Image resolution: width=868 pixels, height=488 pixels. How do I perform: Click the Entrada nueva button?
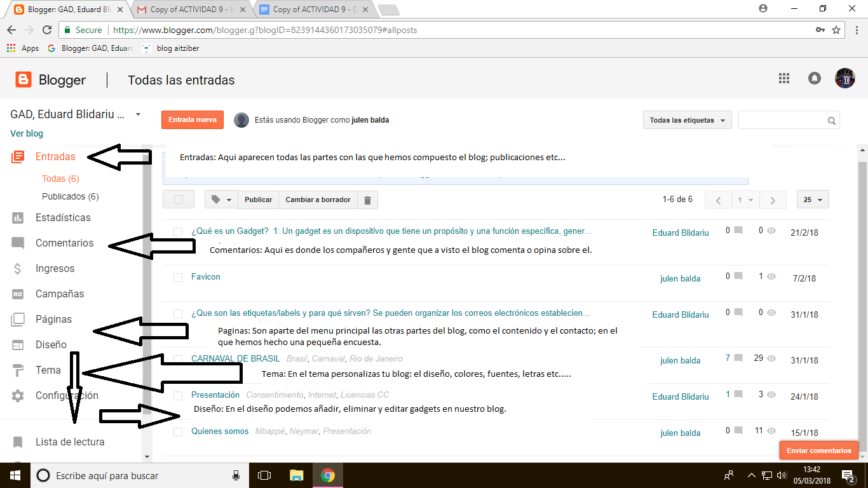tap(193, 119)
